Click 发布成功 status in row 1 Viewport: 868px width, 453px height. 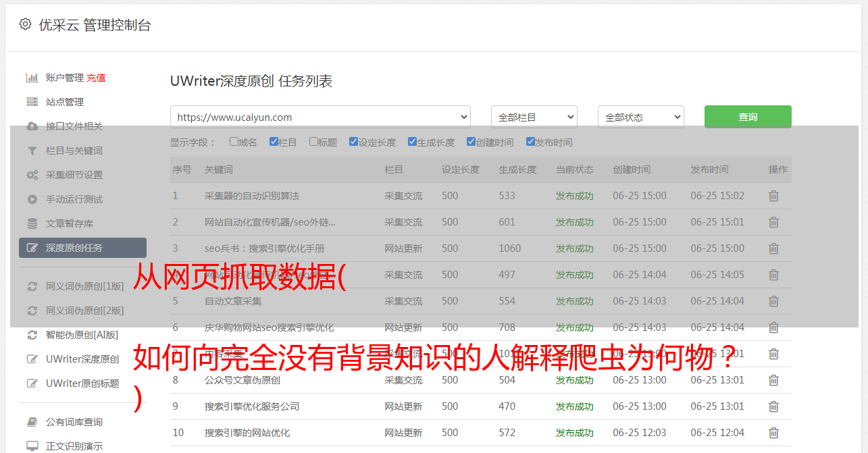tap(575, 196)
